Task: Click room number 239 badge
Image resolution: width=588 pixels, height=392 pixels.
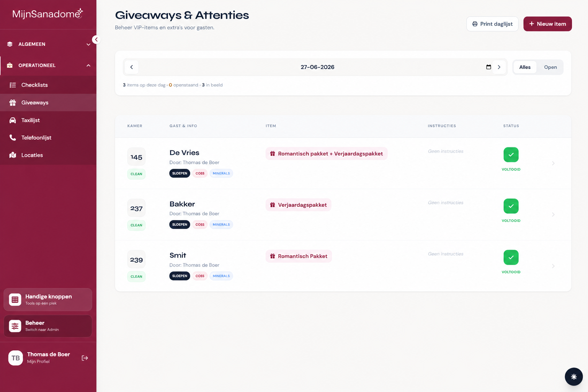Action: click(x=136, y=260)
